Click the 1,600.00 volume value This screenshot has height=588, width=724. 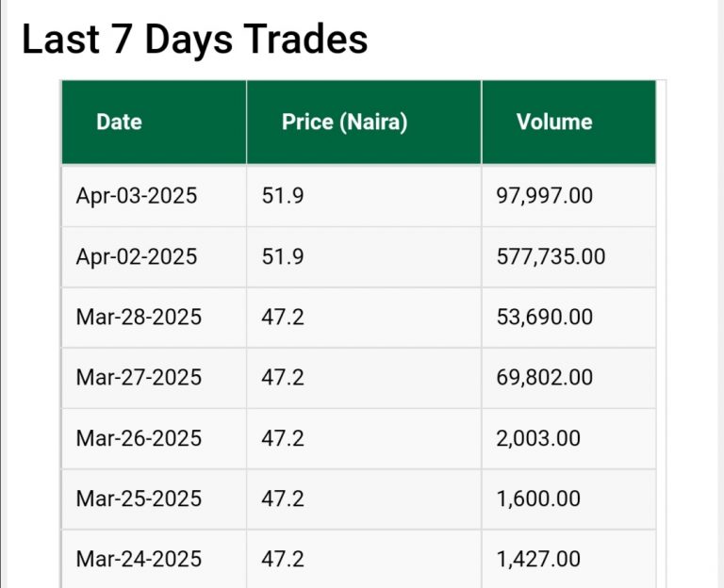pos(538,498)
